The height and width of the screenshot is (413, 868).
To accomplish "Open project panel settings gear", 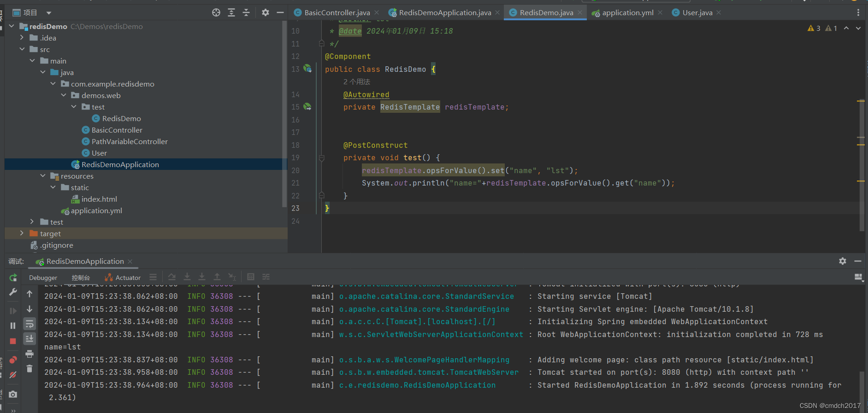I will coord(266,12).
